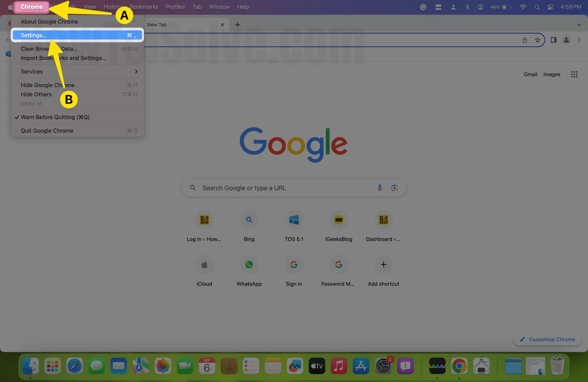Expand the Services submenu

(77, 72)
